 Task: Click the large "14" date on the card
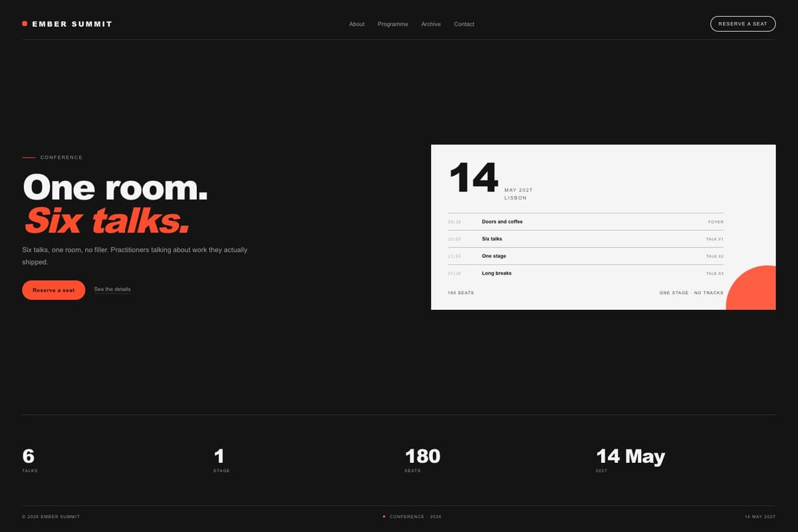[x=473, y=178]
